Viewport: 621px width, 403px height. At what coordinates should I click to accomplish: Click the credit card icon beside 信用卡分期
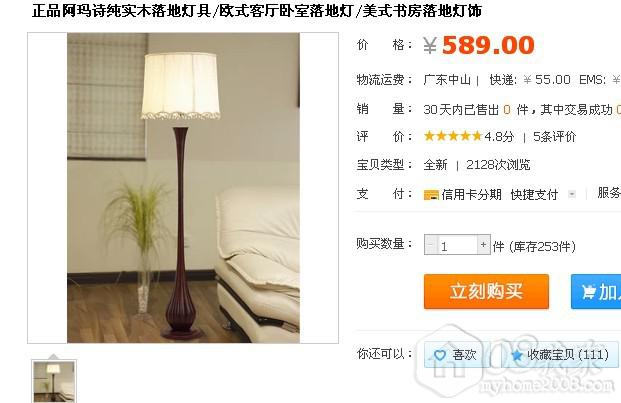(431, 195)
